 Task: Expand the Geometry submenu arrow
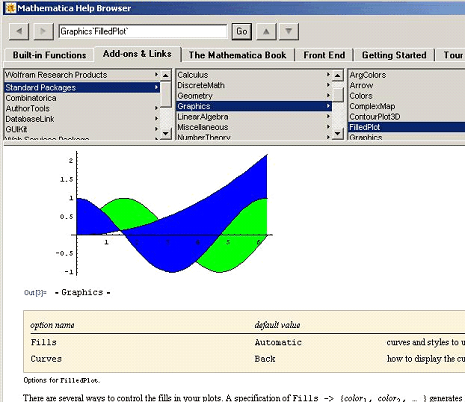[x=328, y=96]
